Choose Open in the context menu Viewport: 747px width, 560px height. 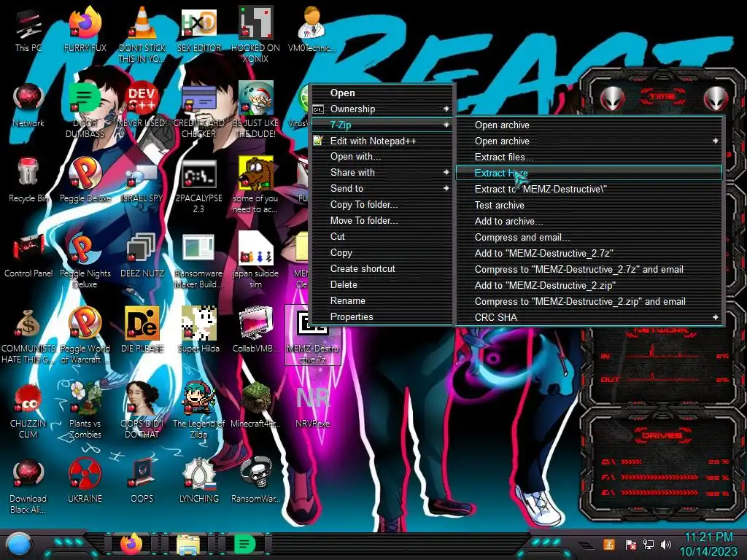[382, 93]
